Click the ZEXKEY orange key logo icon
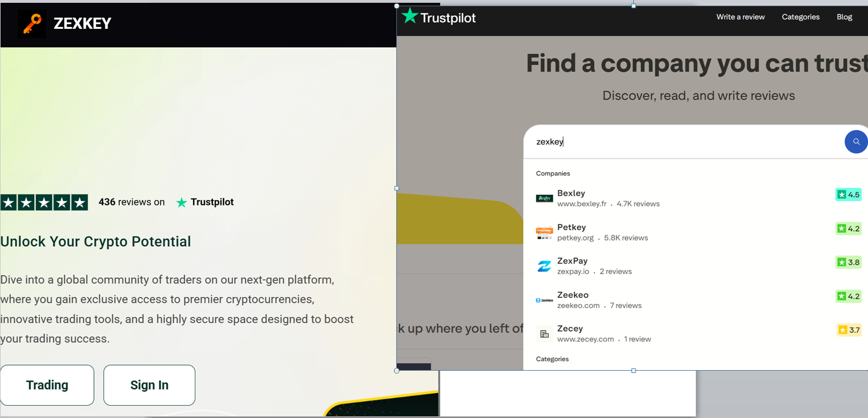 point(32,23)
